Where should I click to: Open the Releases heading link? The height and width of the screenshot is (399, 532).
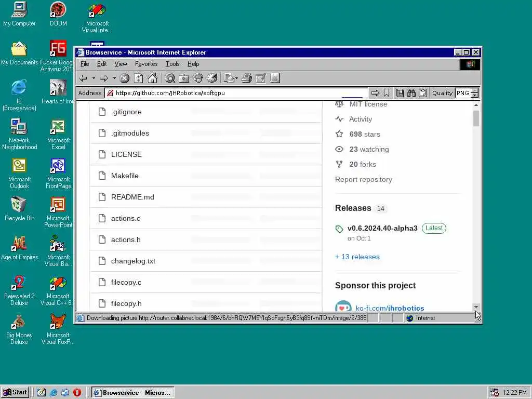353,208
